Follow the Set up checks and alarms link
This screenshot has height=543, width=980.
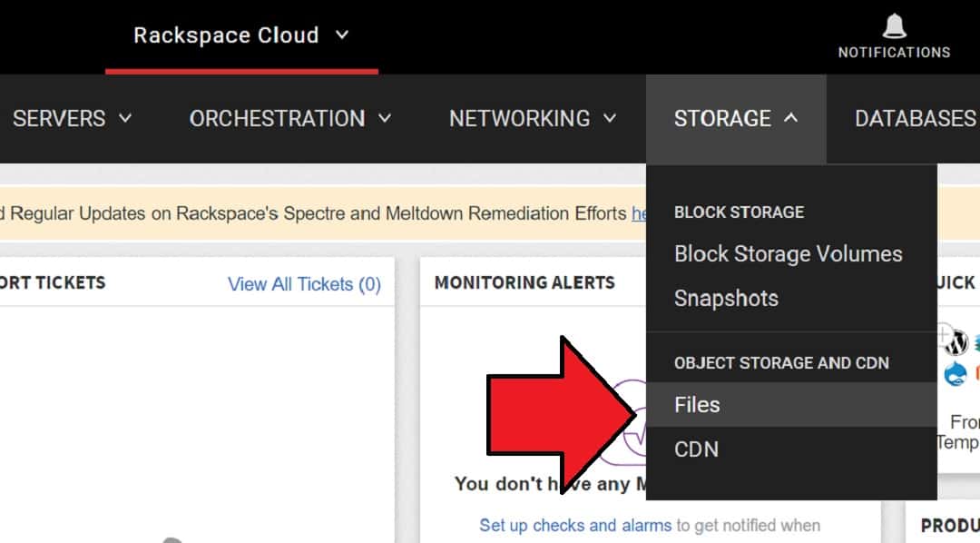point(575,526)
